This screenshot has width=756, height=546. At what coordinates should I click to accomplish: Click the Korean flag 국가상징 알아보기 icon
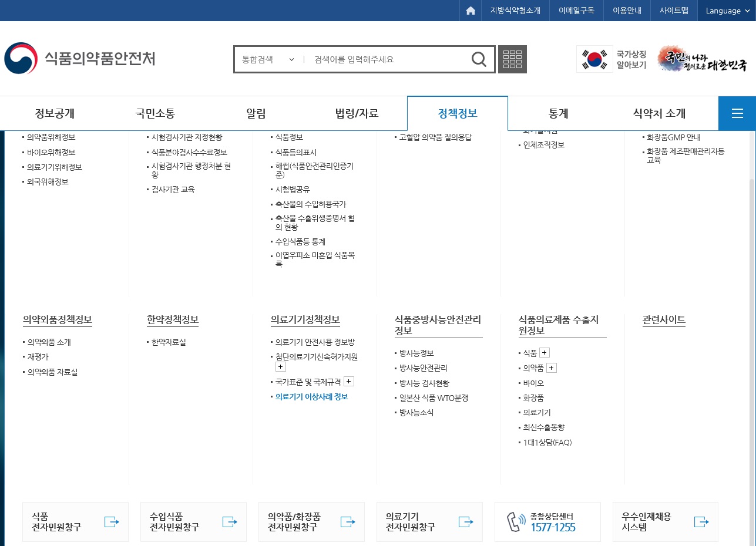pyautogui.click(x=594, y=59)
